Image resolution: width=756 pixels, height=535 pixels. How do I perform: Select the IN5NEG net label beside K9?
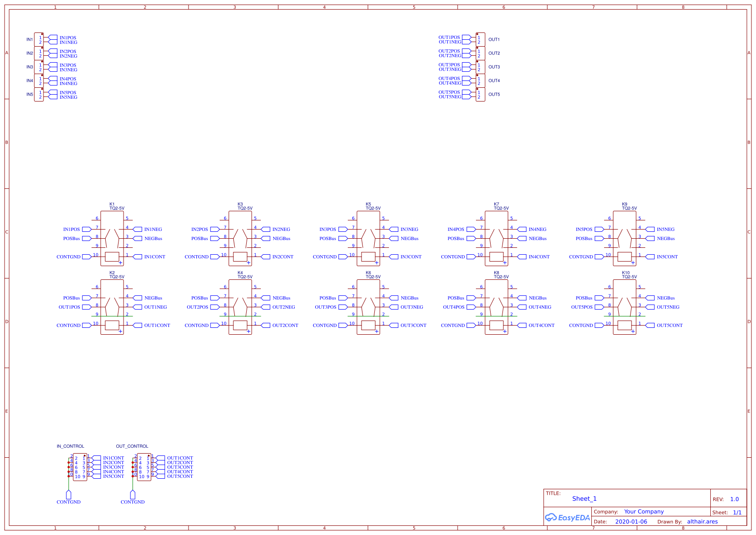coord(665,230)
